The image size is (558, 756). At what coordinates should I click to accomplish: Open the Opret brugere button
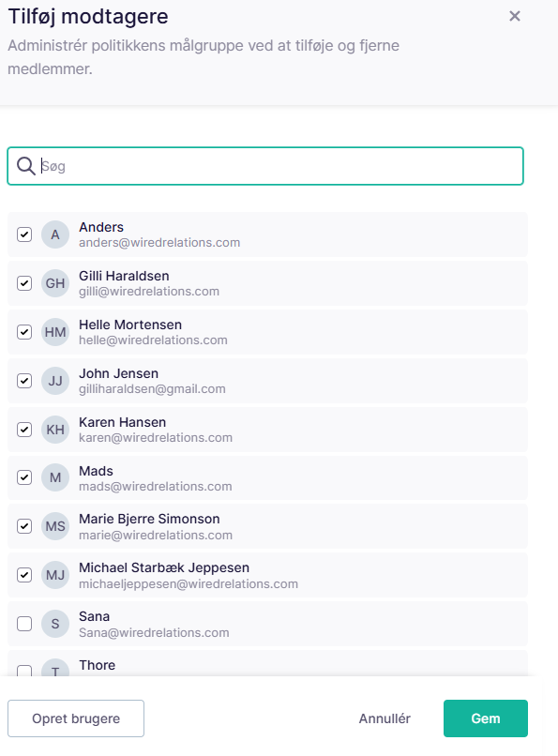coord(76,718)
